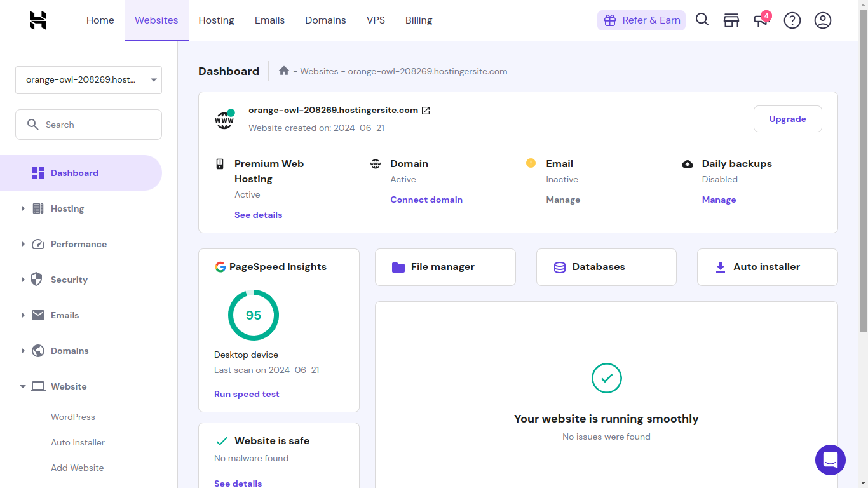Open the user profile icon
868x488 pixels.
coord(823,20)
